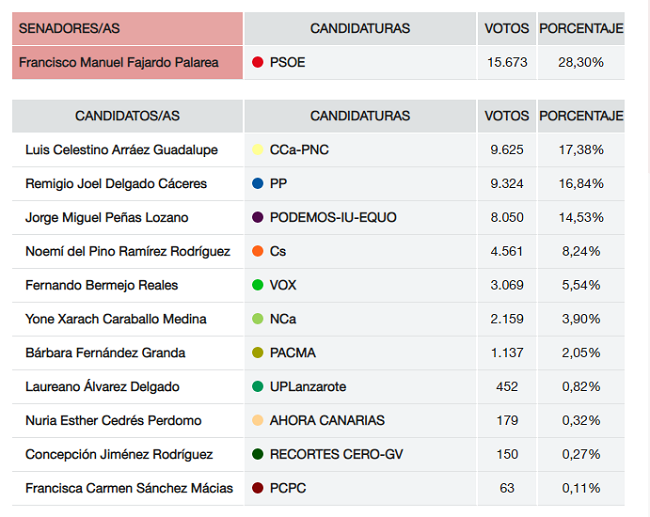650x517 pixels.
Task: Click candidate Noemí del Pino Ramírez Rodríguez
Action: 128,252
